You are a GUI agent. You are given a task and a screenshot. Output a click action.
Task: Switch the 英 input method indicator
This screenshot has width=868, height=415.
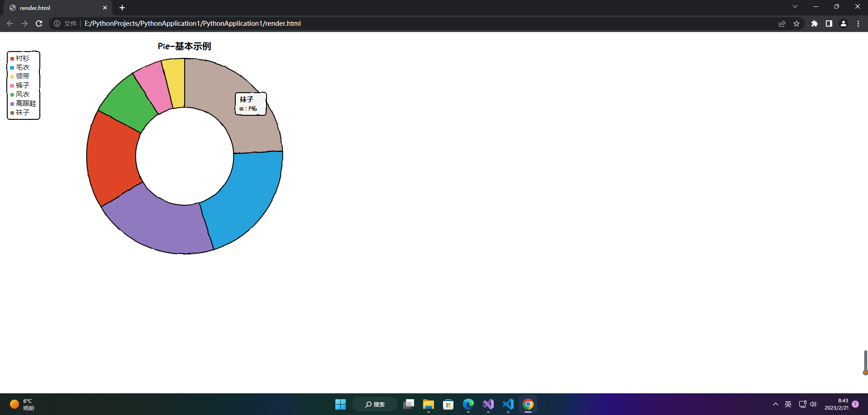tap(788, 404)
